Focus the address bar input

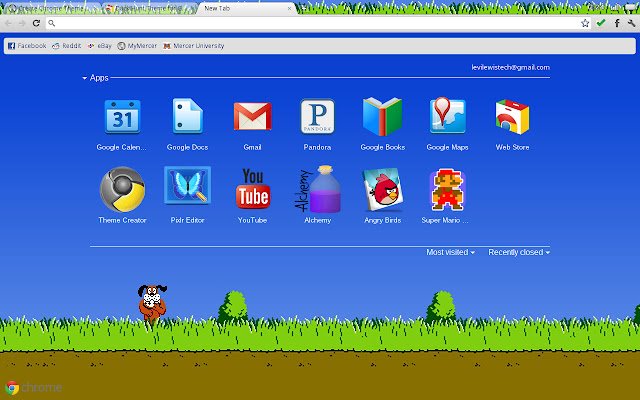tap(316, 23)
